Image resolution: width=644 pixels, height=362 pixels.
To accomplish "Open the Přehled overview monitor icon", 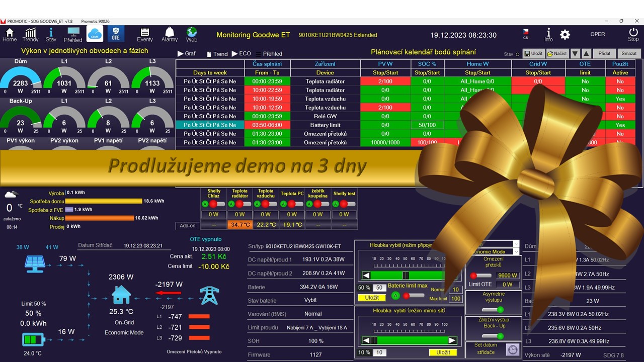I will (x=73, y=34).
